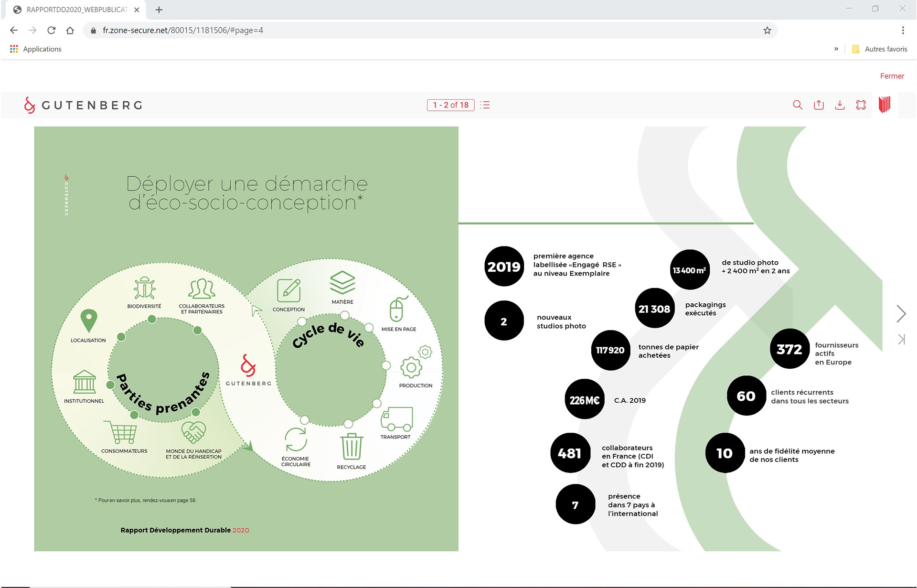
Task: Click the page number field 1 - 2 of 18
Action: [450, 105]
